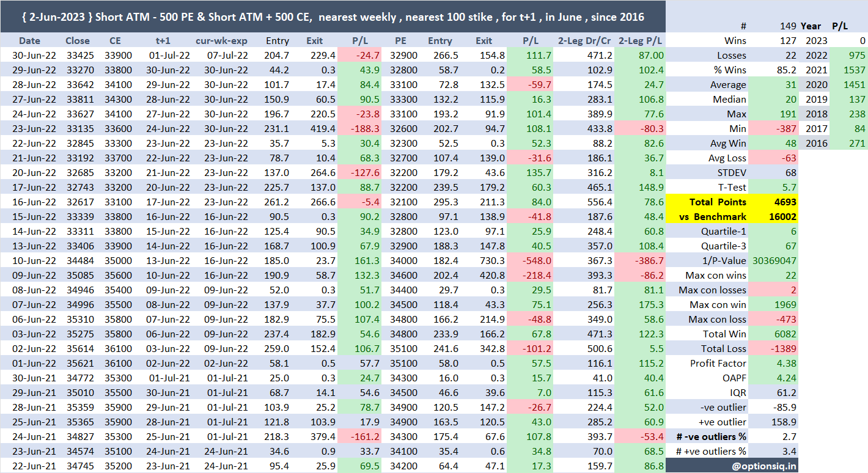The width and height of the screenshot is (868, 473).
Task: Click the 'cur-wk-exp' column header
Action: click(222, 41)
